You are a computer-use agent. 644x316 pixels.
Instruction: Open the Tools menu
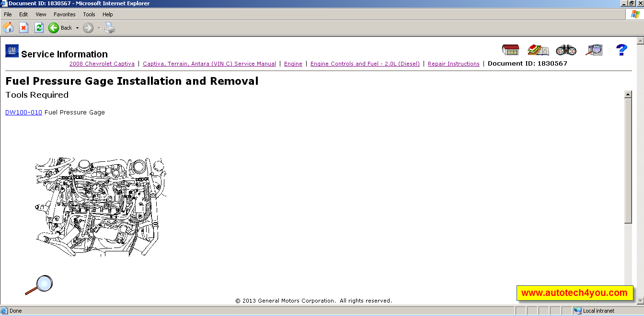[x=89, y=14]
